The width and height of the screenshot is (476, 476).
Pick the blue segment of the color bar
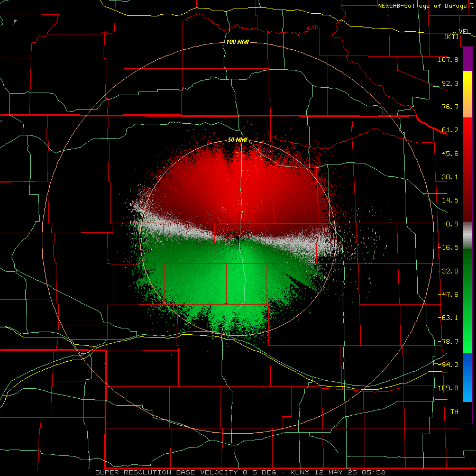[x=467, y=377]
